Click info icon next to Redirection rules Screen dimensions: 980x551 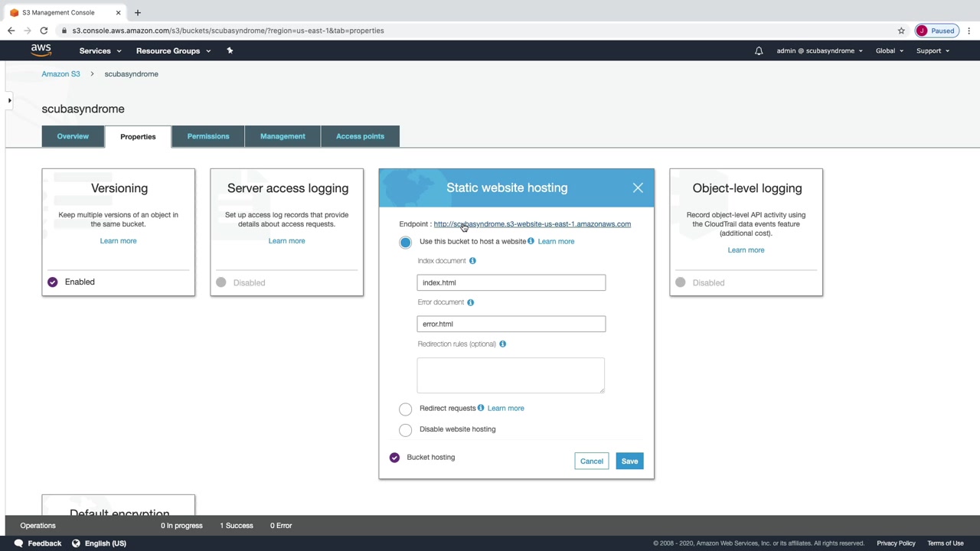(x=502, y=344)
